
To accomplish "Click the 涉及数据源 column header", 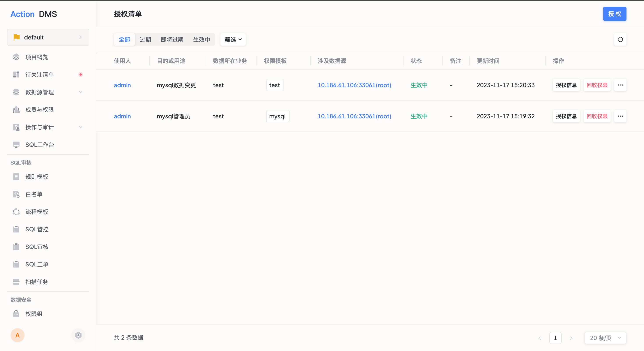I will click(x=332, y=61).
